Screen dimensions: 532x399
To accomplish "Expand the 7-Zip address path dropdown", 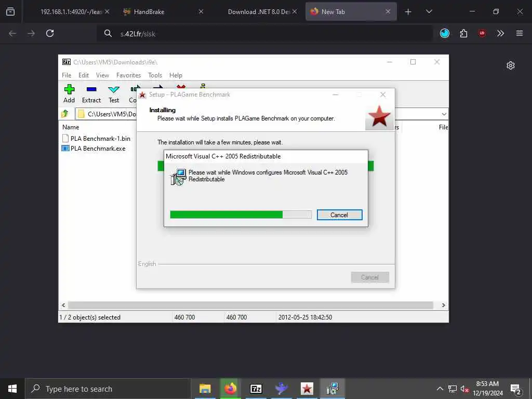I will [444, 114].
